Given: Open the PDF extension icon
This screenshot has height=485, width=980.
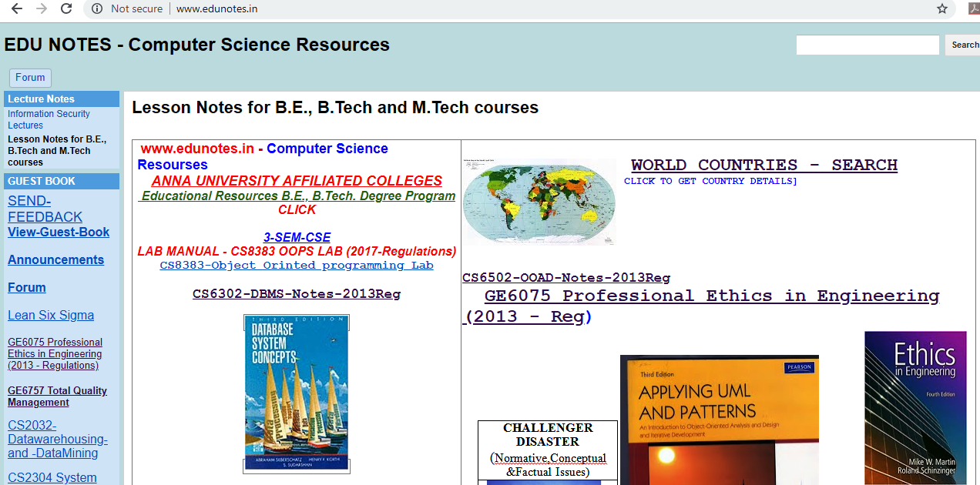Looking at the screenshot, I should pos(974,8).
